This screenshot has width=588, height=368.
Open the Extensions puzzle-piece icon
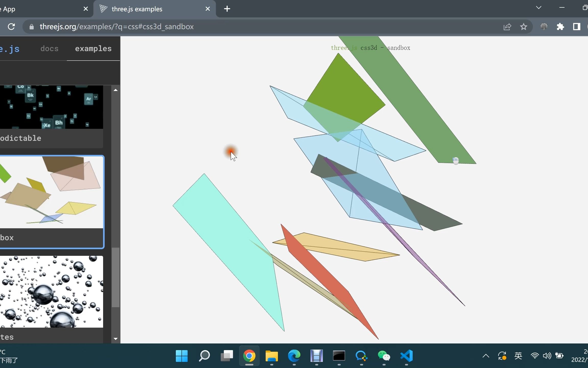click(560, 27)
